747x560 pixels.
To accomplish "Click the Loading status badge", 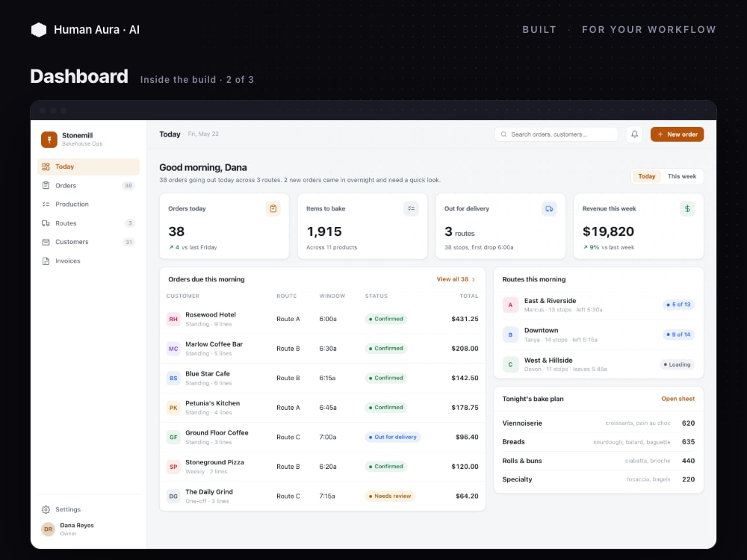I will 677,365.
